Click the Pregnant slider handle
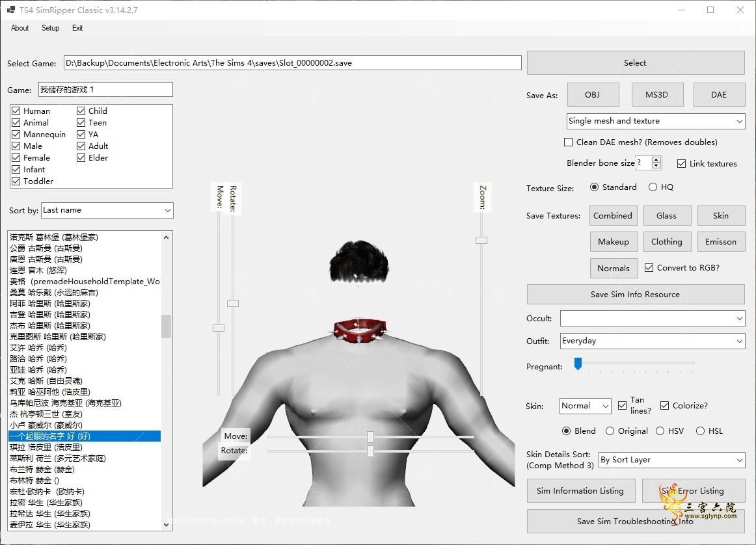 click(578, 364)
